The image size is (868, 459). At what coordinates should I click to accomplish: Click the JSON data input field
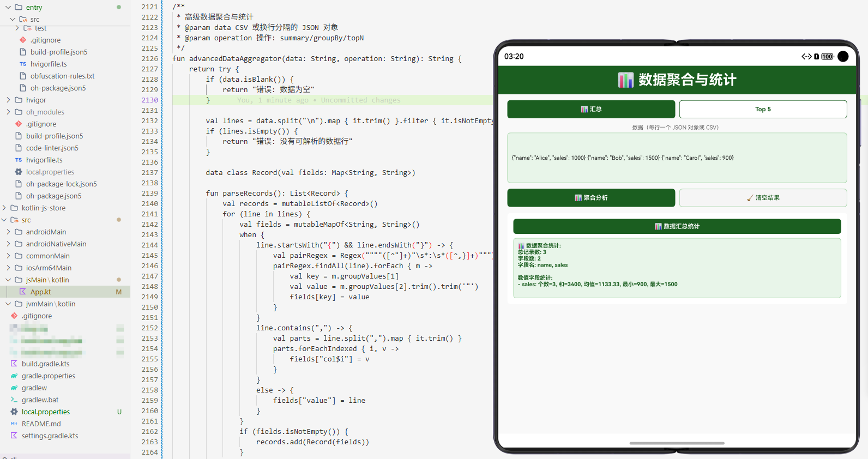pos(677,158)
